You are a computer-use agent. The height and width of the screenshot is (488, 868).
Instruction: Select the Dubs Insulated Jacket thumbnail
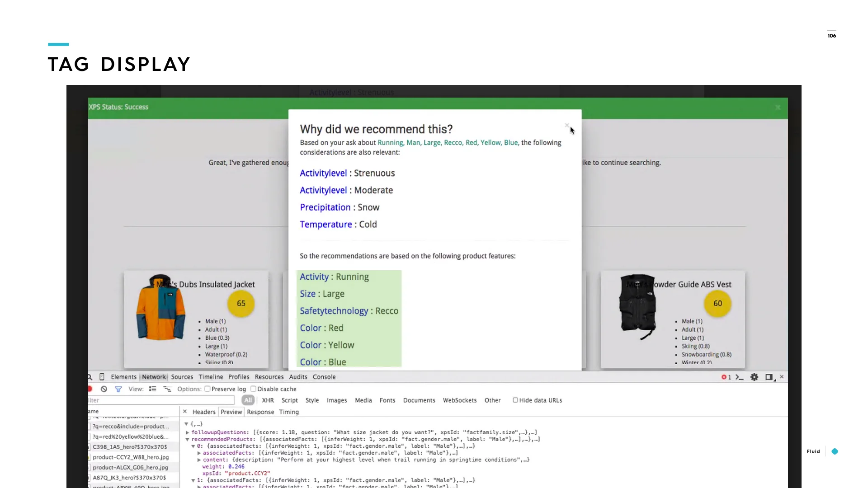tap(160, 308)
